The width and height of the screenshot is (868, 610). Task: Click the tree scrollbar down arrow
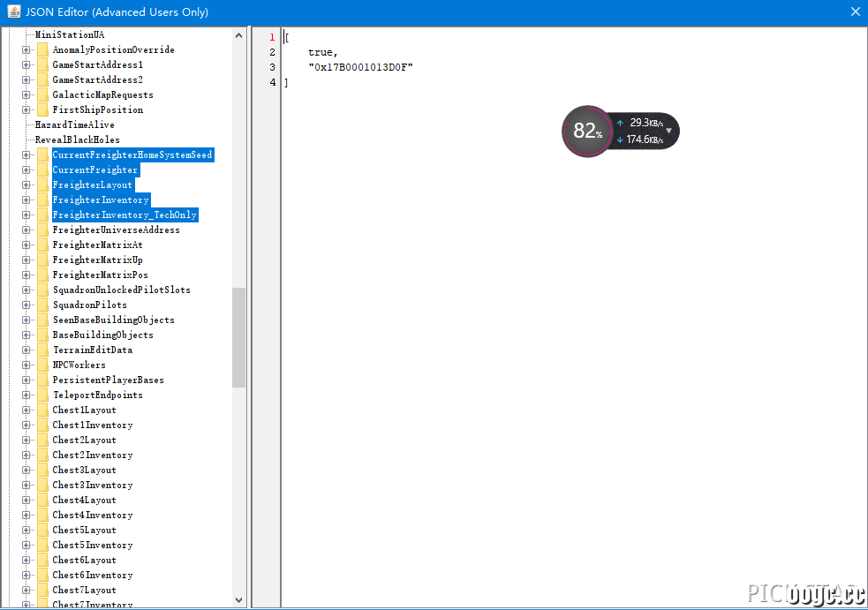click(x=238, y=600)
